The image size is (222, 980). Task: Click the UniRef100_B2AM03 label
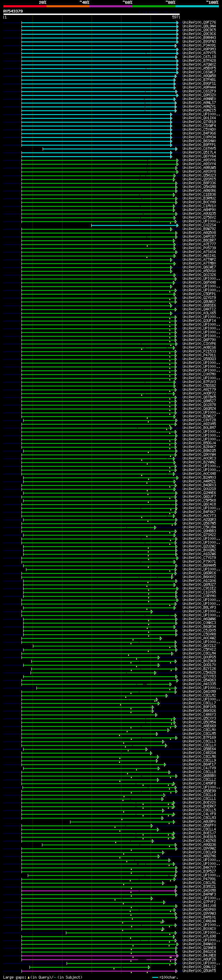tap(199, 477)
